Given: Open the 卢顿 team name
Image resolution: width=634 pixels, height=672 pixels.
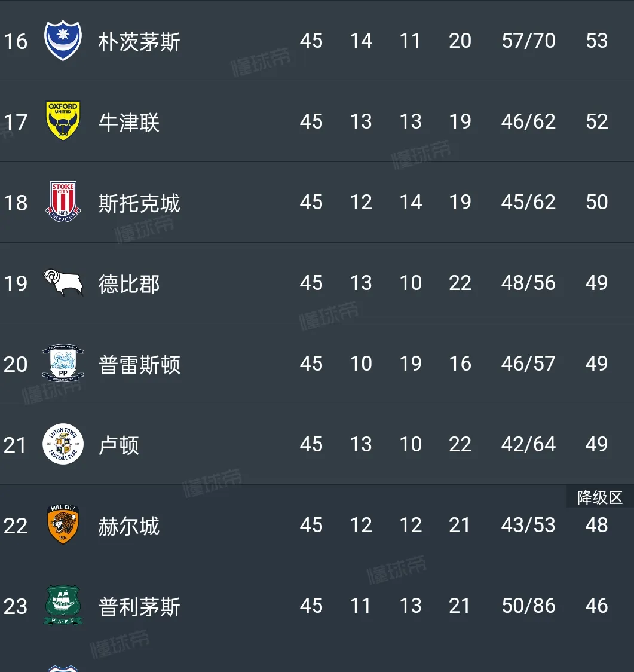Looking at the screenshot, I should point(119,445).
